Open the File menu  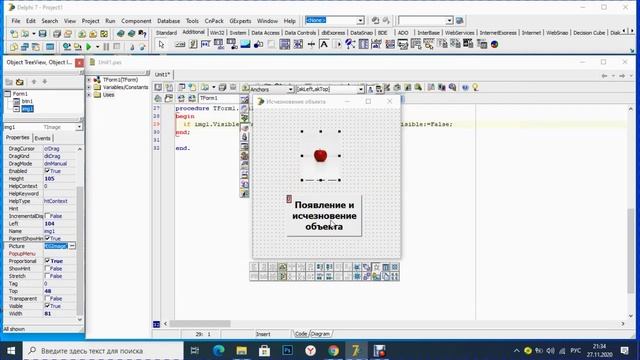[16, 21]
